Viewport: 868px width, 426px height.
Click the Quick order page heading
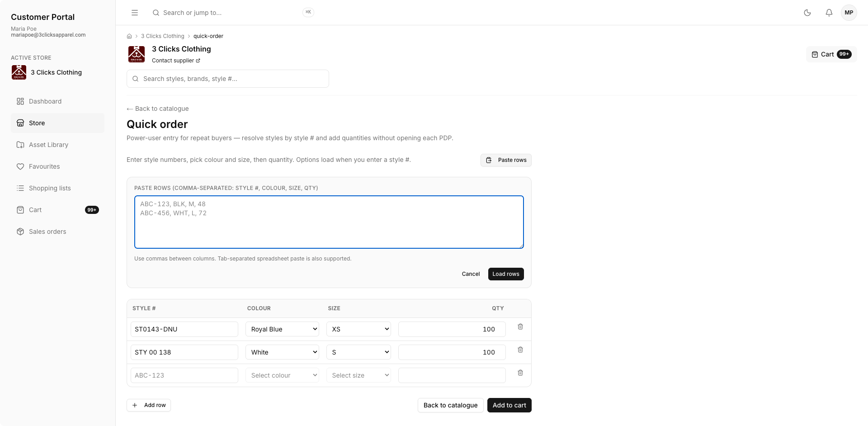pyautogui.click(x=157, y=124)
